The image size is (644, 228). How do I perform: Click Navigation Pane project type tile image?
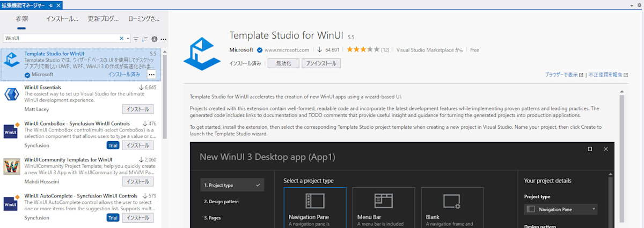(315, 201)
